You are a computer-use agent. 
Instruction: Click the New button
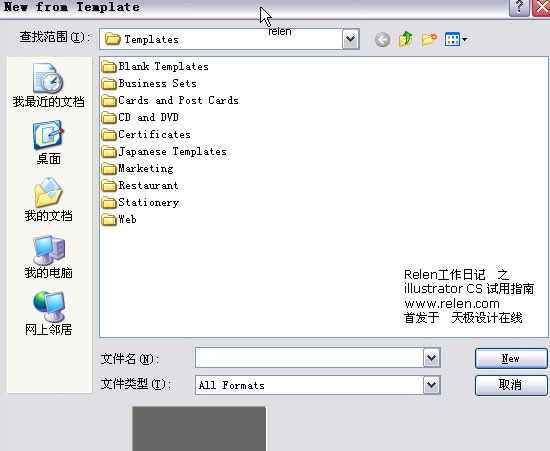click(x=511, y=358)
